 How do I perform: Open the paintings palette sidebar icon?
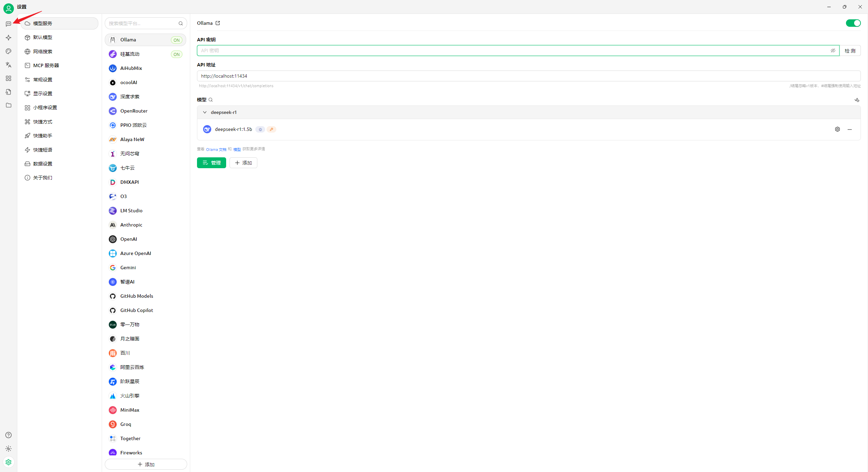8,51
